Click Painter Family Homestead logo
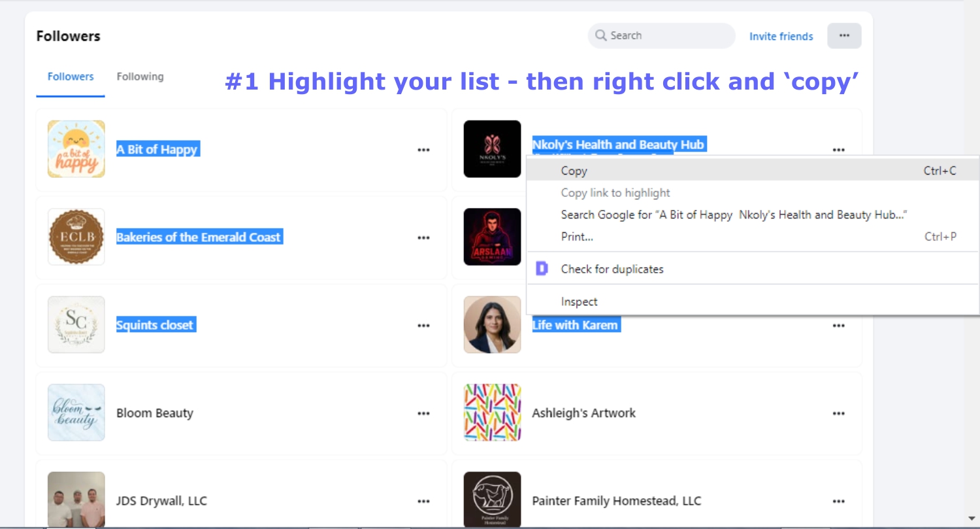This screenshot has height=529, width=980. (492, 500)
